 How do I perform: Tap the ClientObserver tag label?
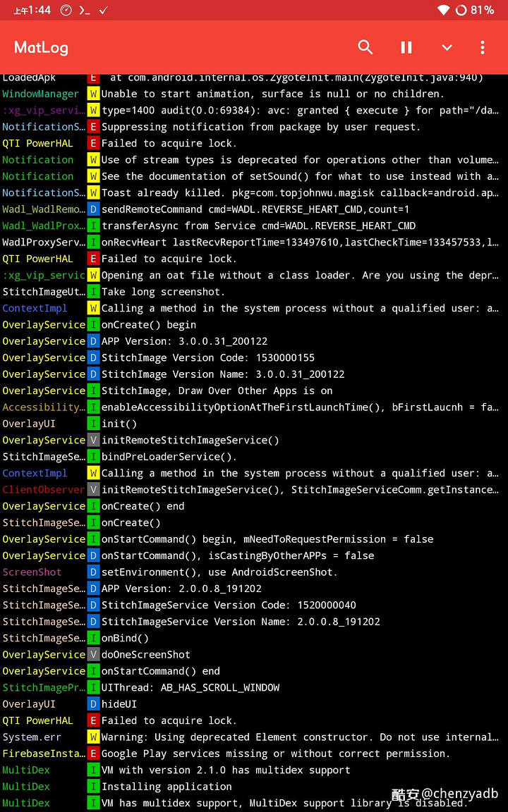(x=44, y=489)
